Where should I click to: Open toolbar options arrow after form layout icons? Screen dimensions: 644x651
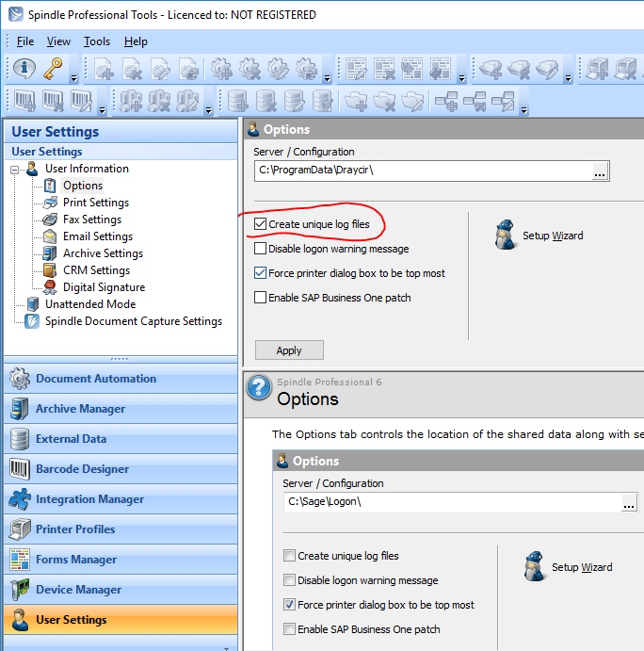[x=462, y=78]
